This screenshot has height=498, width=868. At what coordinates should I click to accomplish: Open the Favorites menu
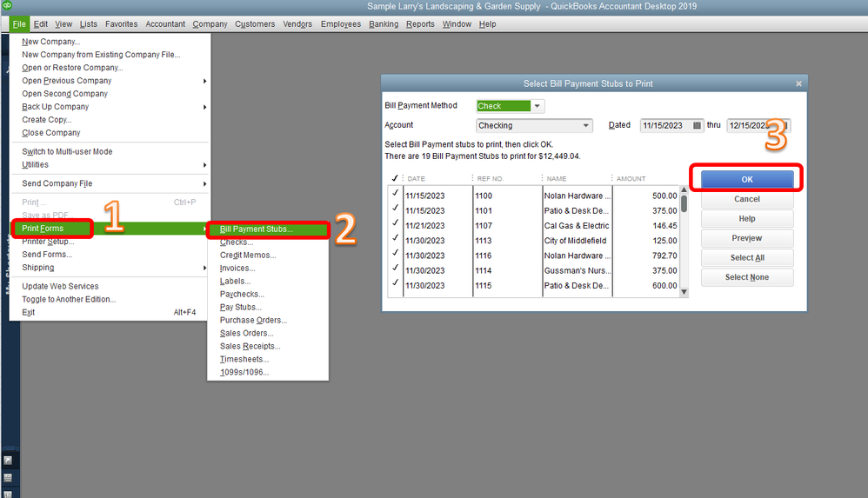click(121, 24)
